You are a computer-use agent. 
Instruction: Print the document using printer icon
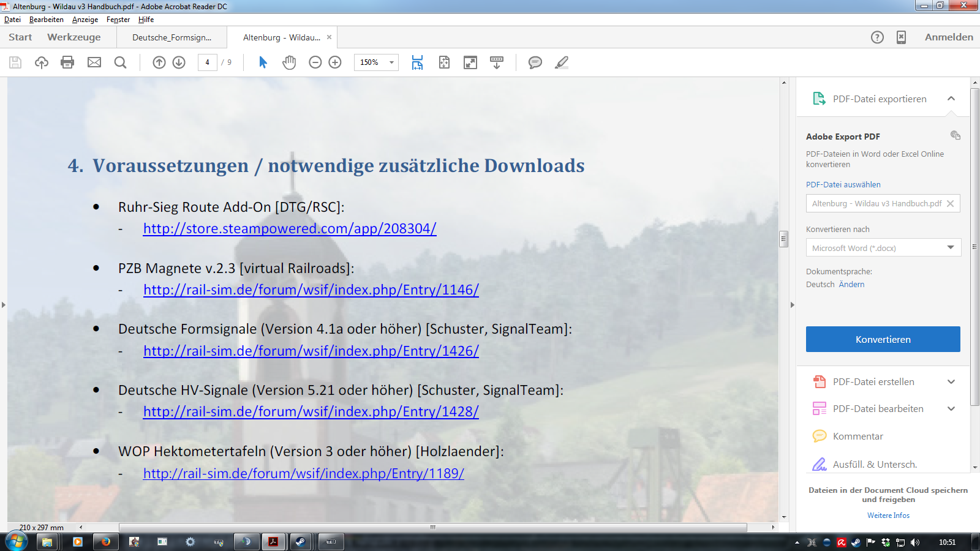67,62
